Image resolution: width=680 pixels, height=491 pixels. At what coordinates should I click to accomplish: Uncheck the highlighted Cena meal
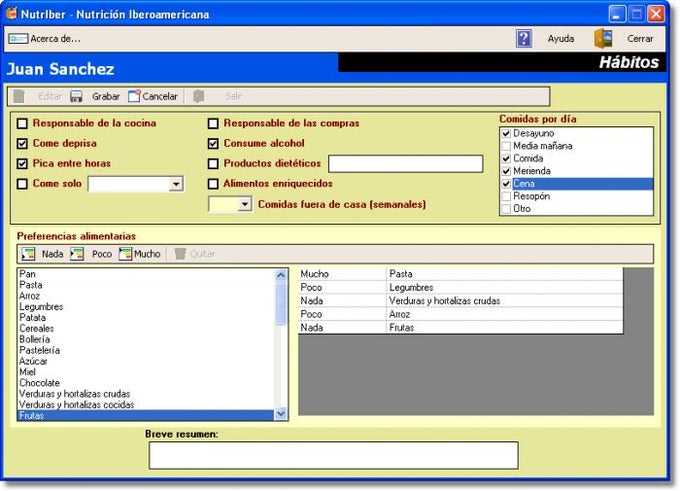506,184
